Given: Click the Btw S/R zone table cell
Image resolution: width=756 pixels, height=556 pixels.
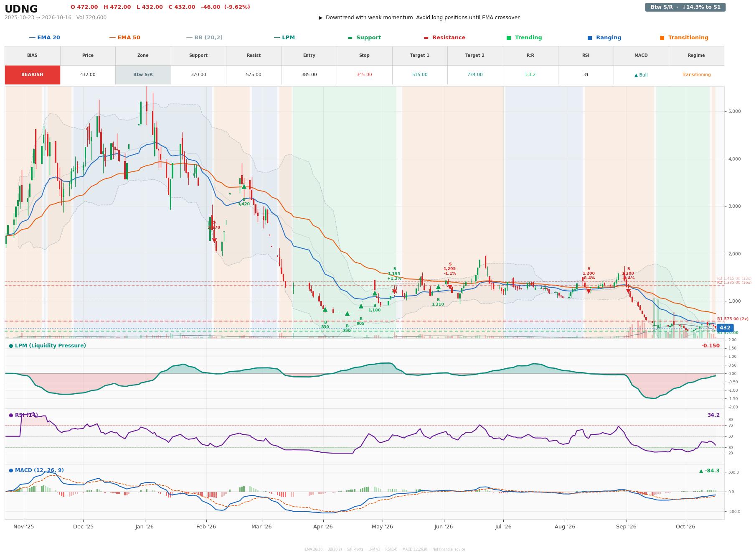Looking at the screenshot, I should (143, 75).
